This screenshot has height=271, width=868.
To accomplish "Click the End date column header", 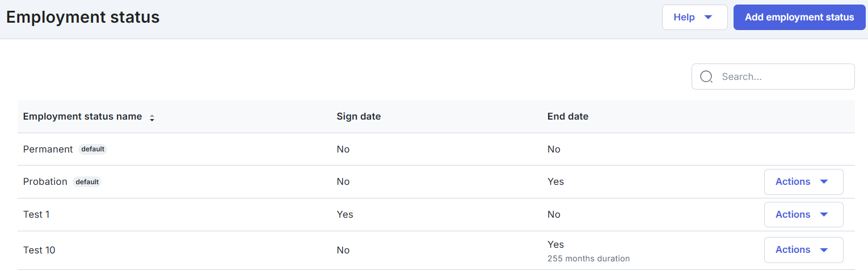I will [x=568, y=117].
